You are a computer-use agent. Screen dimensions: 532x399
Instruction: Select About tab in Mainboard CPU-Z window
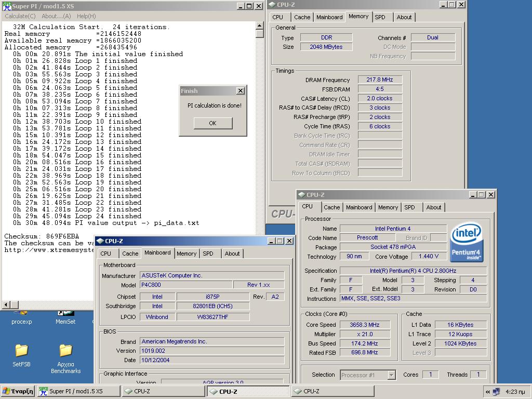[232, 254]
